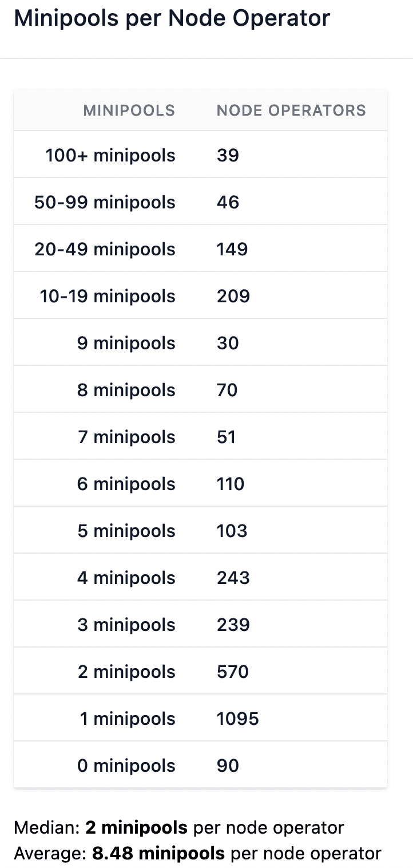Click the 50-99 minipools row label
Viewport: 413px width, 868px height.
105,202
